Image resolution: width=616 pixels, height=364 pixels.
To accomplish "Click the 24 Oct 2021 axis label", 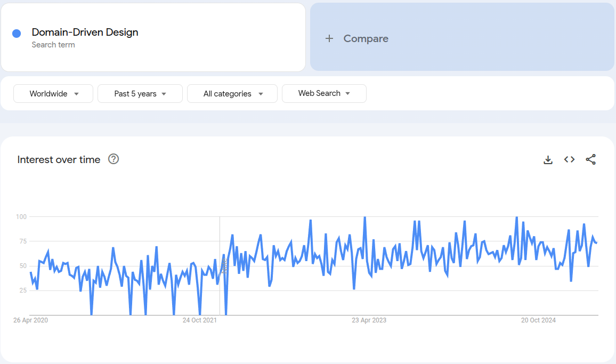I will (x=200, y=320).
